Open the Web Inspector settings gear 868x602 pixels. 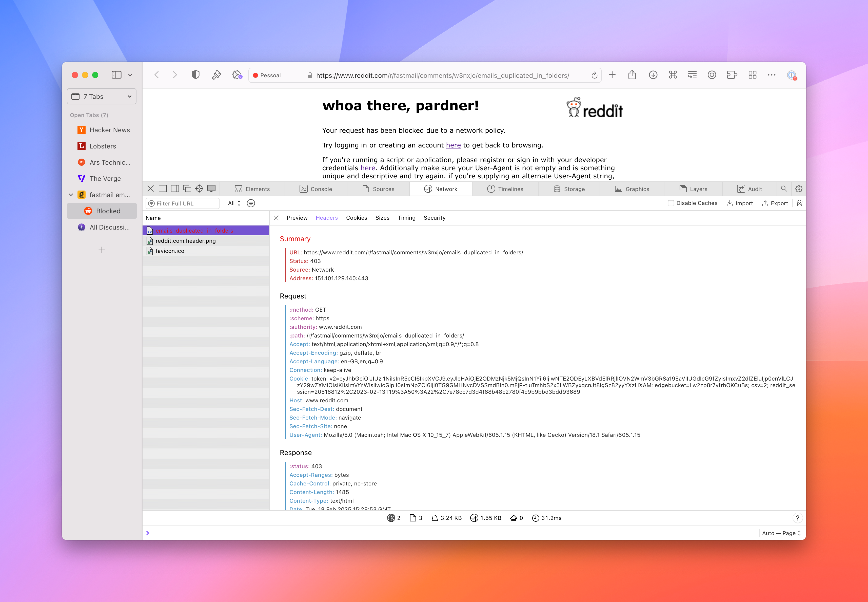(799, 189)
